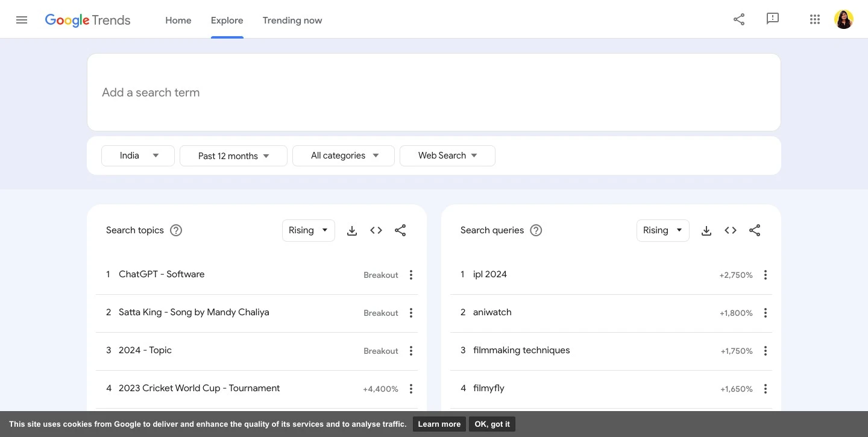
Task: Open Satta King - Song by Mandy Chaliya
Action: click(194, 312)
